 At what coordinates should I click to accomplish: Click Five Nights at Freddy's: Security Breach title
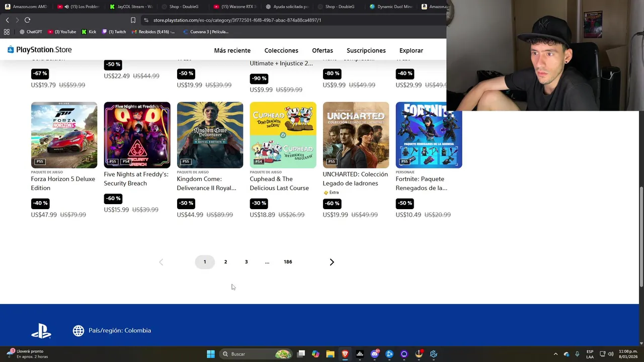click(x=136, y=178)
